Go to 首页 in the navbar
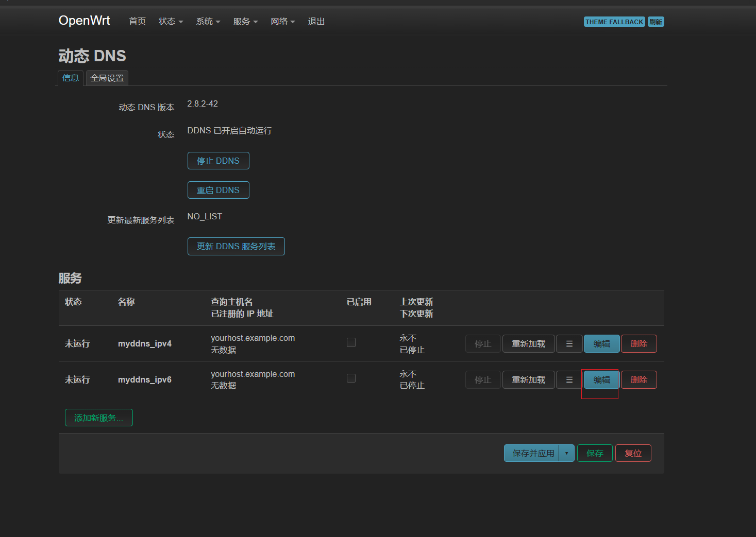Screen dimensions: 756x537 (x=137, y=22)
